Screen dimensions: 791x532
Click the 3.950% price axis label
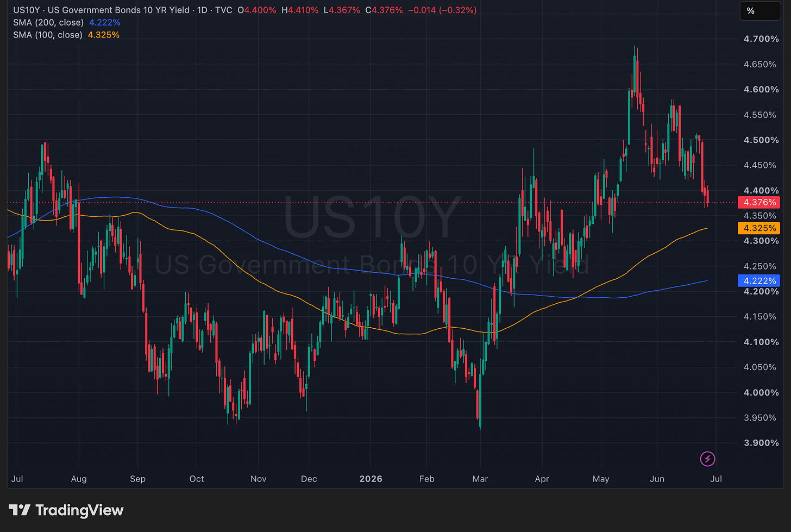pos(759,417)
